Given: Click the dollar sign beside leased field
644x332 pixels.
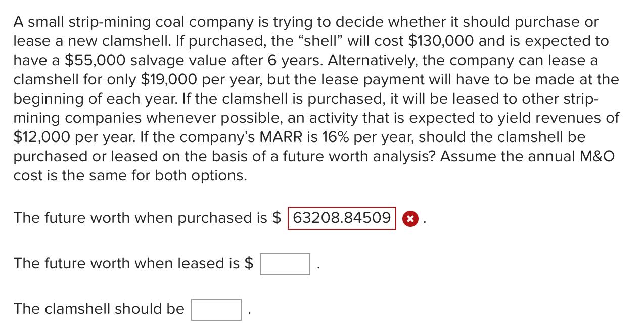Looking at the screenshot, I should click(x=248, y=263).
